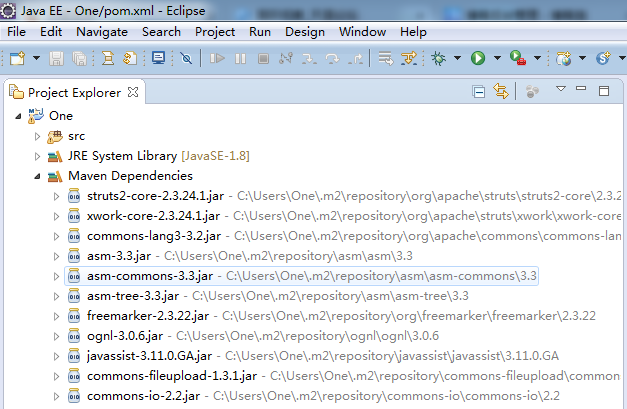This screenshot has width=627, height=409.
Task: Click the Resume debug icon
Action: coord(217,59)
